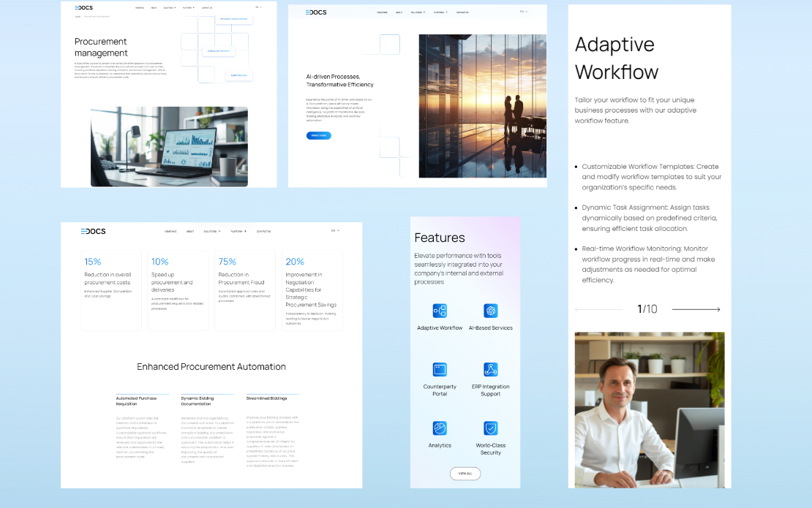Open language dropdown on AI-driven Processes page
The image size is (812, 508).
click(524, 11)
